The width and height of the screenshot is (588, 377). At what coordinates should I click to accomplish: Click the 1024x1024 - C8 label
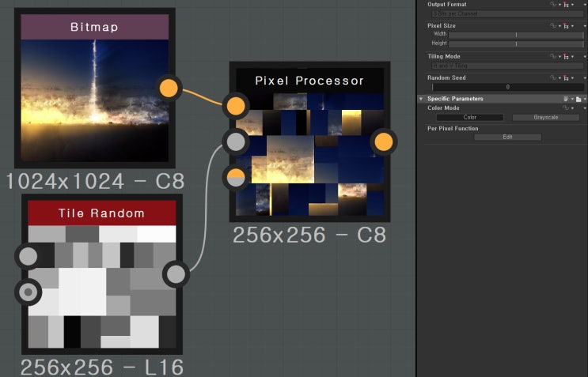[x=95, y=181]
